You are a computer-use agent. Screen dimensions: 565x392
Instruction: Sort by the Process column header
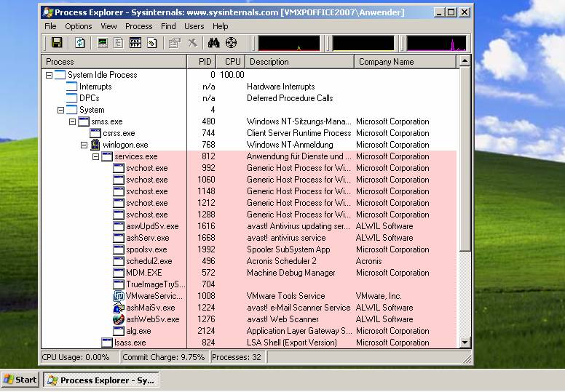(114, 62)
